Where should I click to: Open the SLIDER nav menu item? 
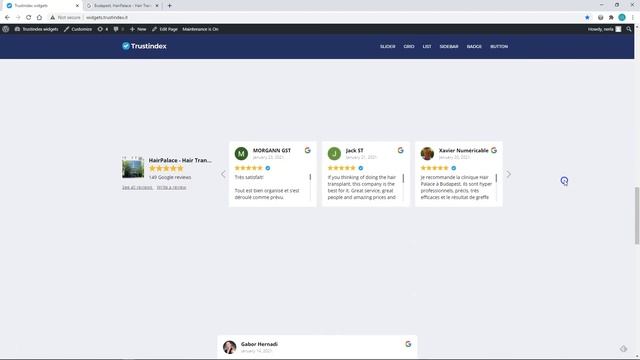(x=387, y=47)
